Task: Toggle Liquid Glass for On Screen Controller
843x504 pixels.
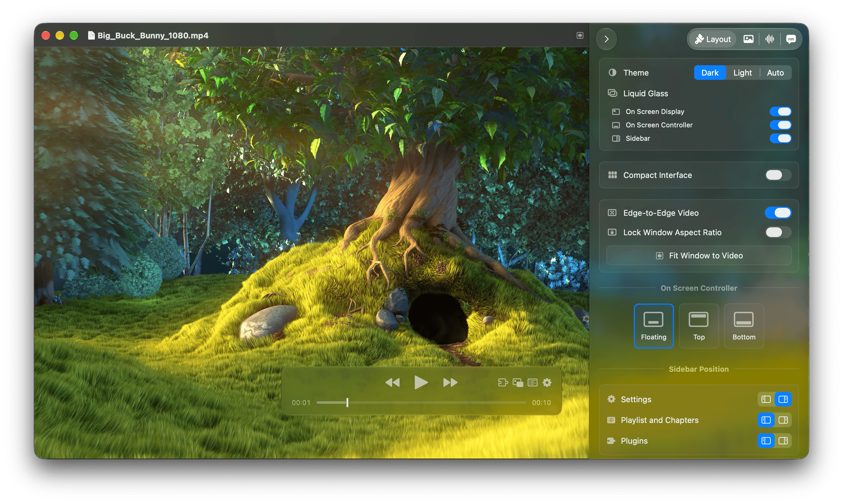Action: [780, 125]
